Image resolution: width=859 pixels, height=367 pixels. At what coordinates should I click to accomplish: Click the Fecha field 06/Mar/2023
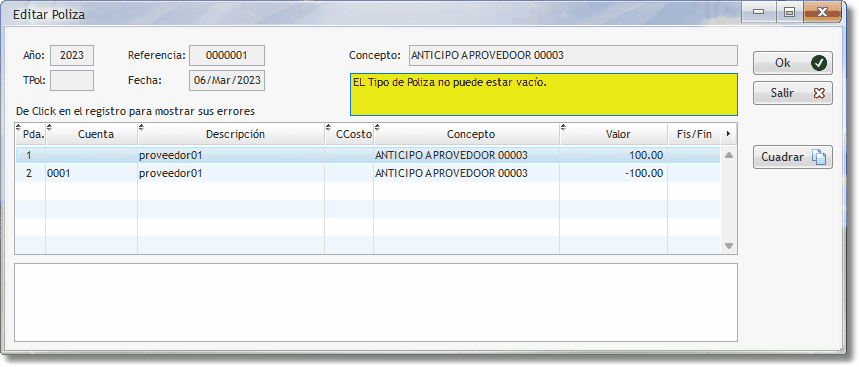(227, 81)
